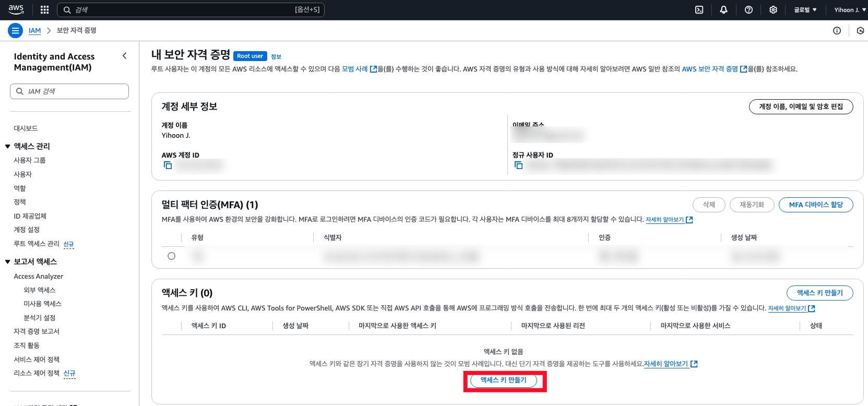
Task: Click 계정 이름, 이메일 및 암호 편집 button
Action: (801, 106)
